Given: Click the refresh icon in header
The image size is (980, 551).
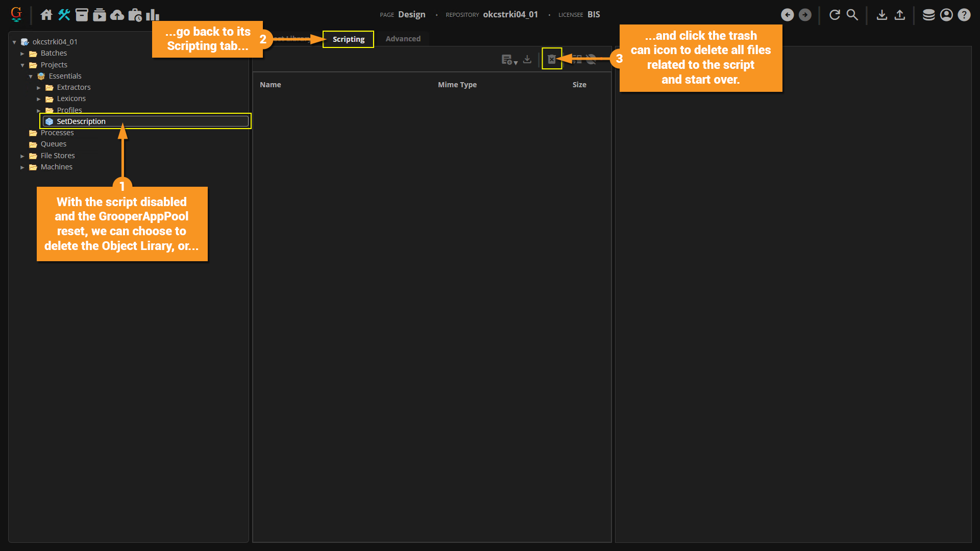Looking at the screenshot, I should 835,15.
